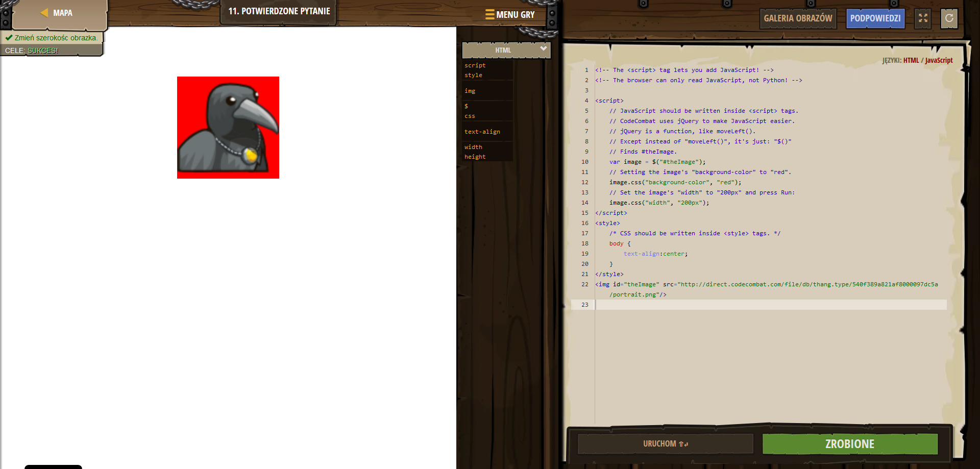Click the Uruchom run button

click(666, 443)
